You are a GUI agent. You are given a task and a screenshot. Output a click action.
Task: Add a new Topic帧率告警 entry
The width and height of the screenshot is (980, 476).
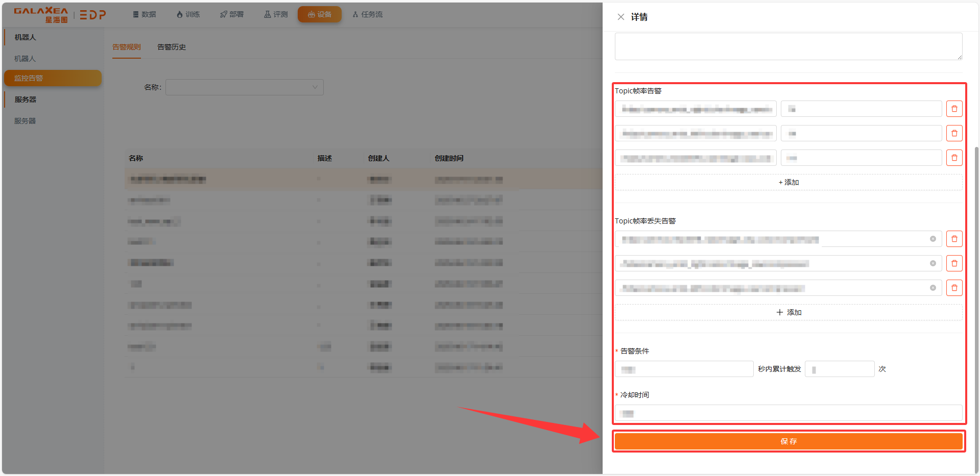point(788,182)
